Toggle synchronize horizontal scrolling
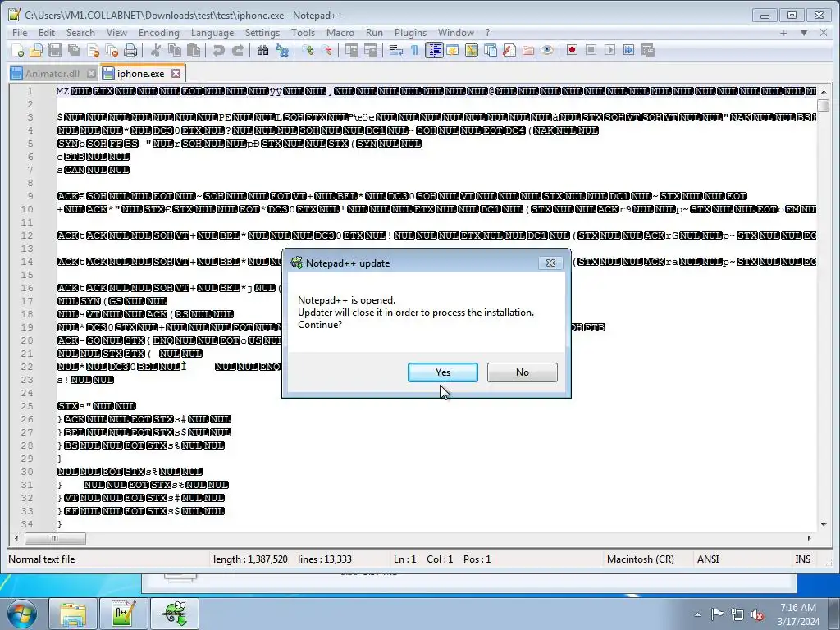The width and height of the screenshot is (840, 630). point(371,50)
